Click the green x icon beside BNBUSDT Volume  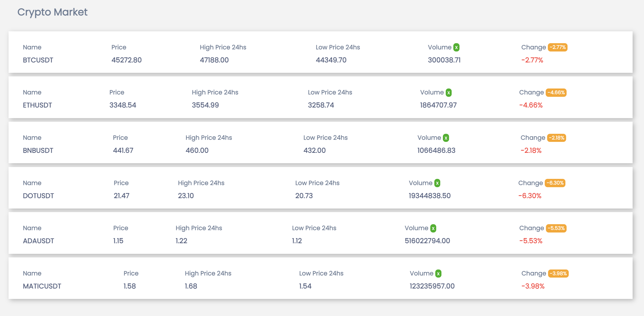[x=446, y=138]
